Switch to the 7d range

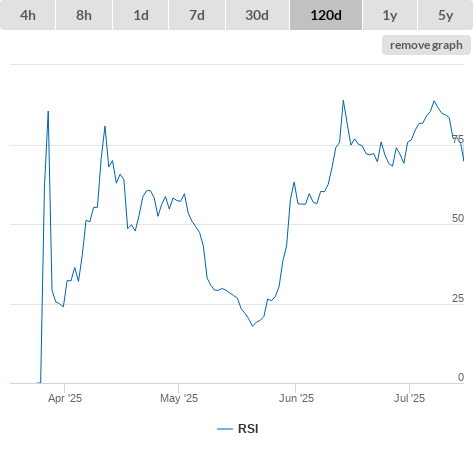click(197, 15)
